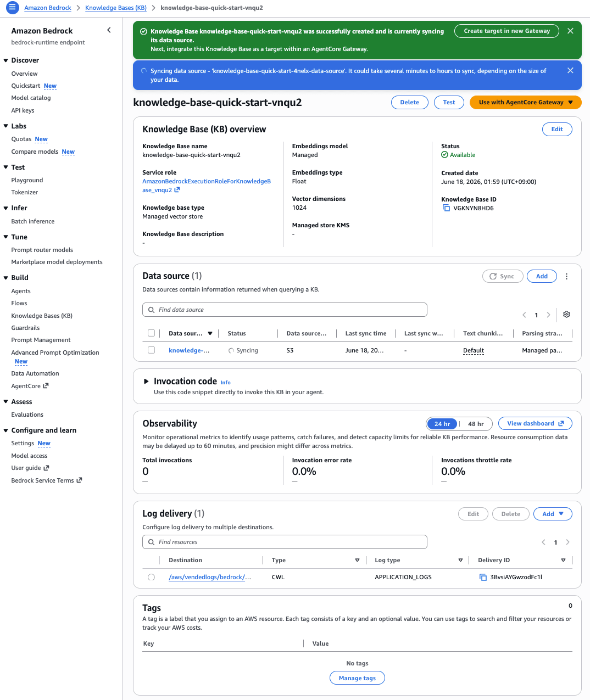This screenshot has width=590, height=700.
Task: Click in Find resources search field
Action: (x=285, y=542)
